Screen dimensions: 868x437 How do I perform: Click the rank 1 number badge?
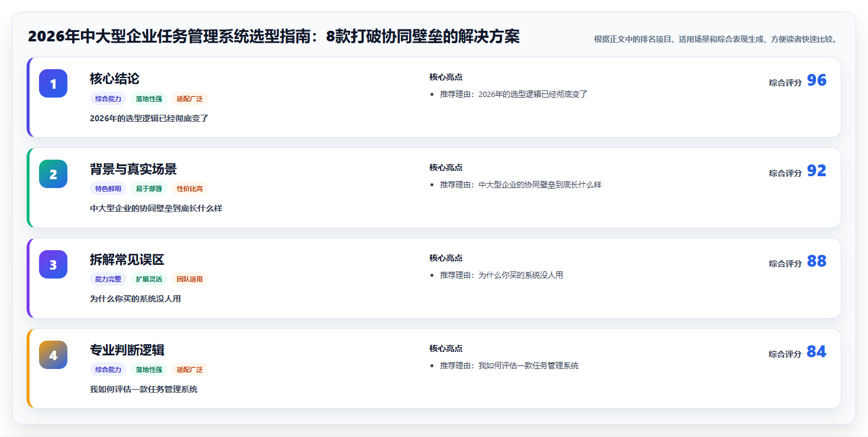[53, 83]
